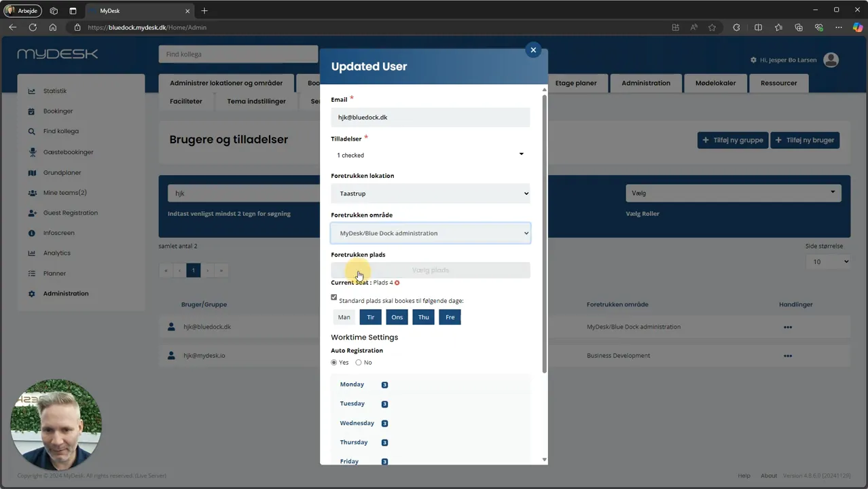
Task: Toggle the Fre day button
Action: [450, 317]
